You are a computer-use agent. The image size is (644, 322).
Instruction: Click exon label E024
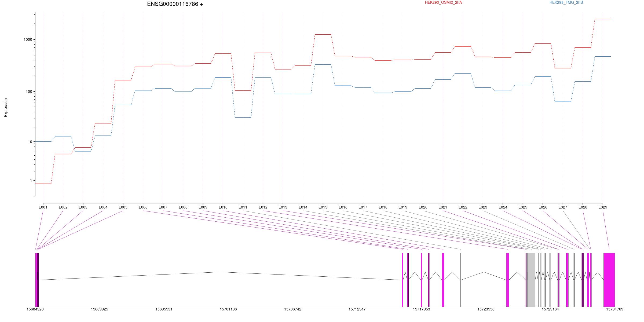(503, 207)
